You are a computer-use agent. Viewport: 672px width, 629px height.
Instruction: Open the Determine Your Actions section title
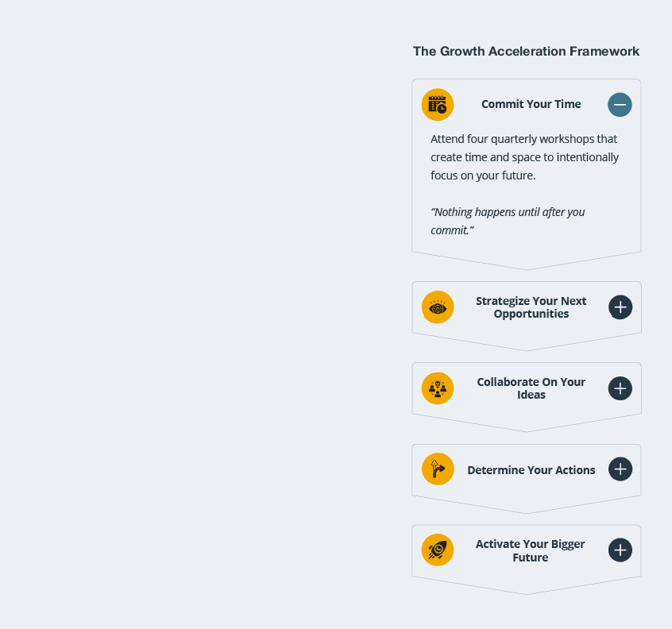(531, 470)
